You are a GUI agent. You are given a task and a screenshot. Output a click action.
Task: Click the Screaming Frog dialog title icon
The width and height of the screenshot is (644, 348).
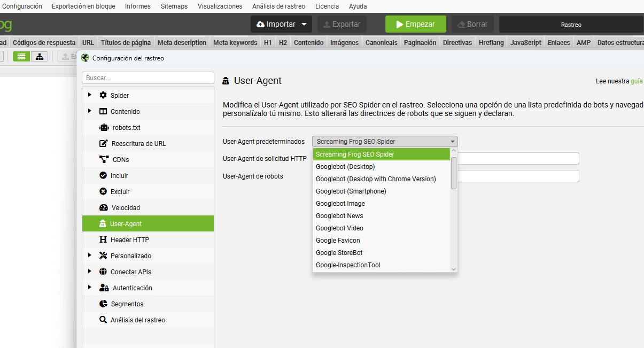click(x=85, y=58)
